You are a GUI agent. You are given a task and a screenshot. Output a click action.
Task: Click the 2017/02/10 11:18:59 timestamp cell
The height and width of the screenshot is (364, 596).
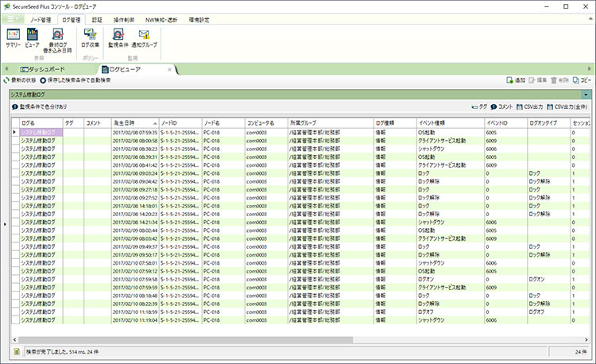135,312
